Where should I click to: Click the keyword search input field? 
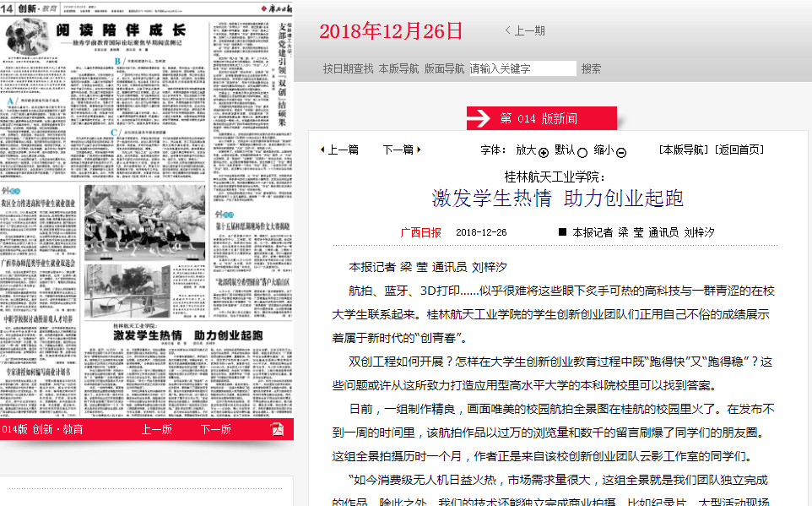[x=522, y=68]
